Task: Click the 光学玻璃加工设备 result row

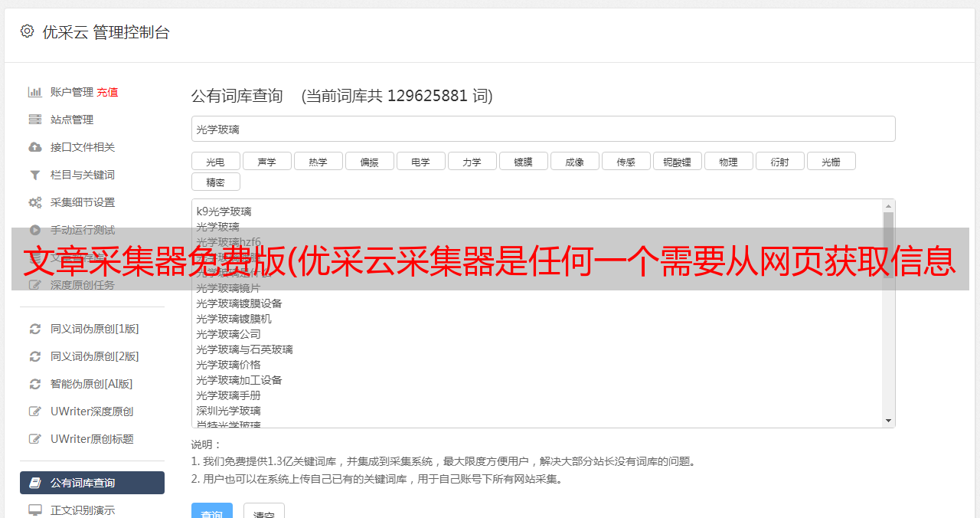Action: 239,380
